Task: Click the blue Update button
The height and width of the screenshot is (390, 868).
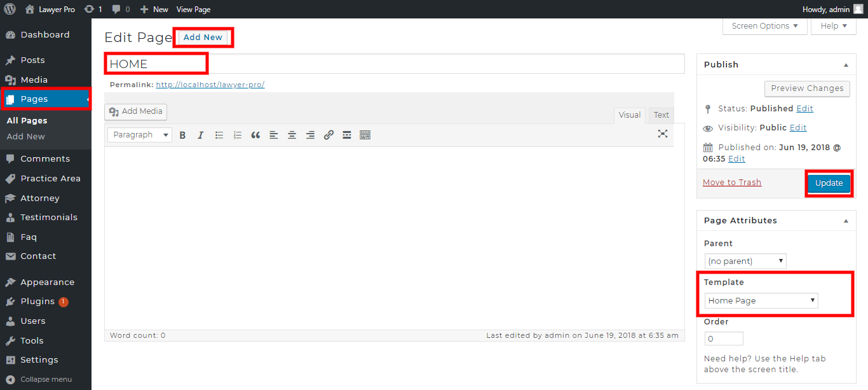Action: pyautogui.click(x=829, y=183)
